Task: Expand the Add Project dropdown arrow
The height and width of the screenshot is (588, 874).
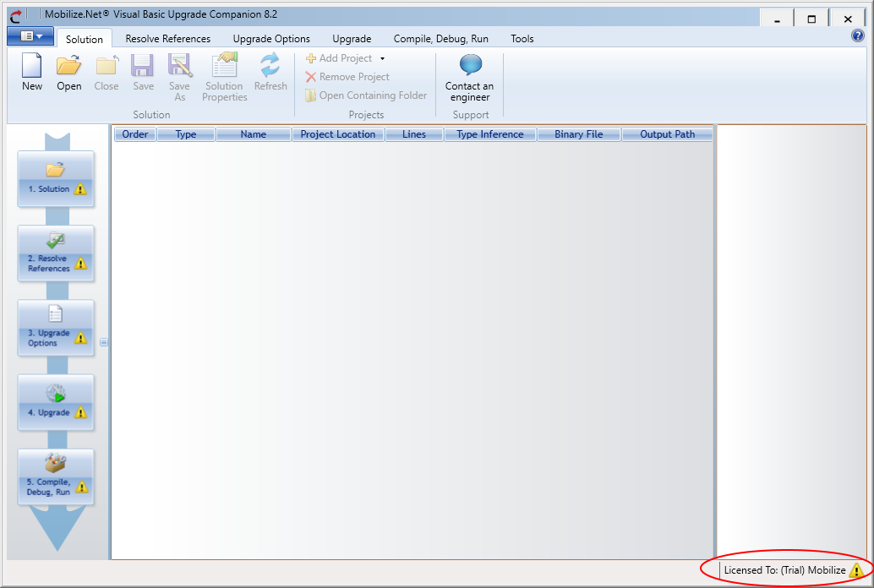Action: 382,58
